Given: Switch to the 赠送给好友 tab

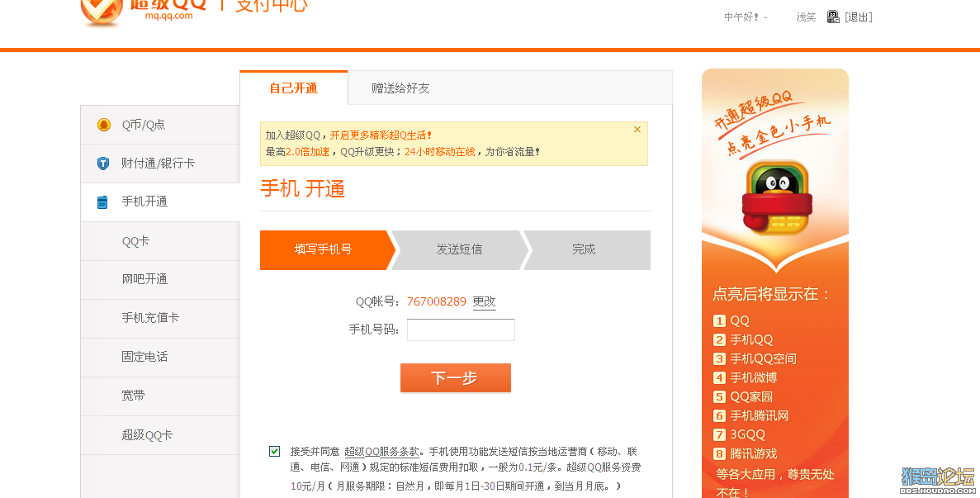Looking at the screenshot, I should (400, 88).
